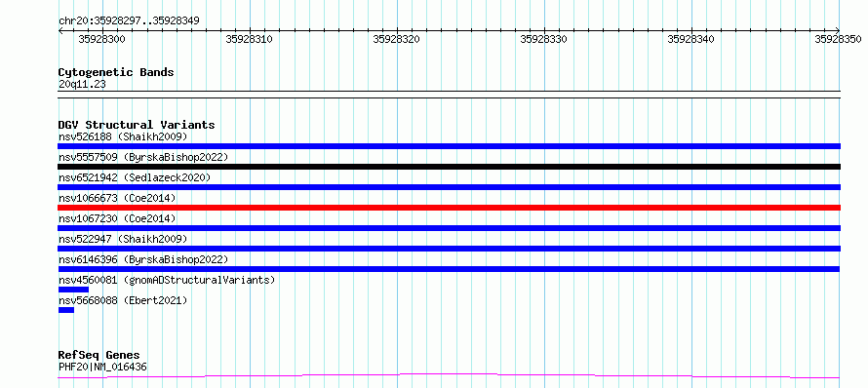Open the nsv1067230 (Coe2014) label
This screenshot has width=868, height=388.
[x=117, y=218]
